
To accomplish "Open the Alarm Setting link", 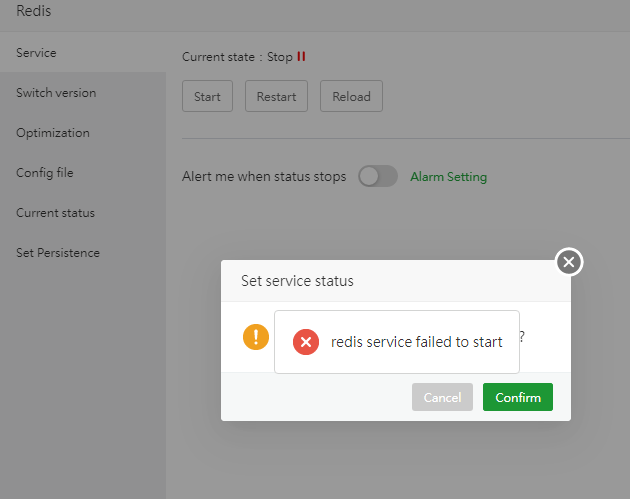I will pos(448,177).
